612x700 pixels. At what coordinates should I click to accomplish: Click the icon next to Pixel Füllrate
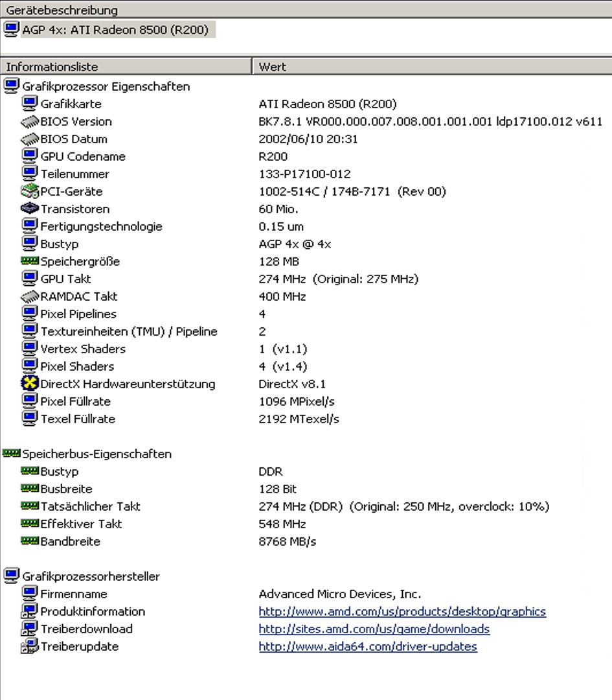pos(29,401)
